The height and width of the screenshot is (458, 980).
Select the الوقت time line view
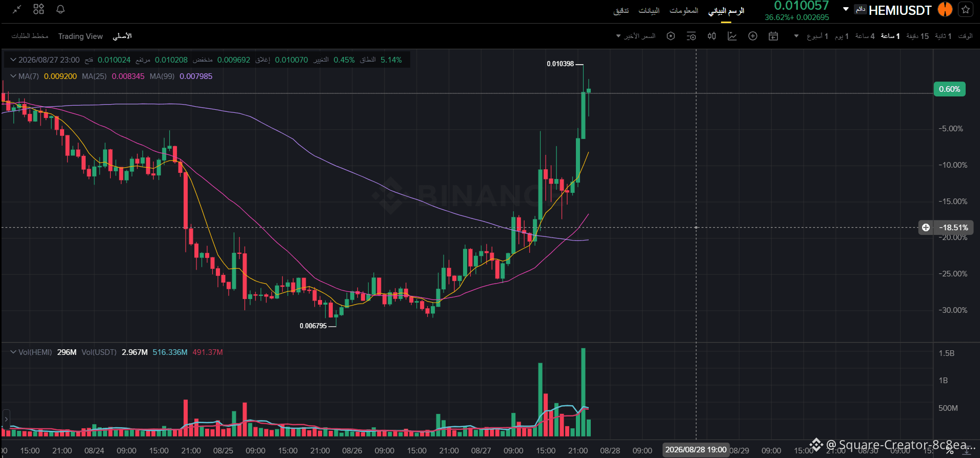pos(965,36)
